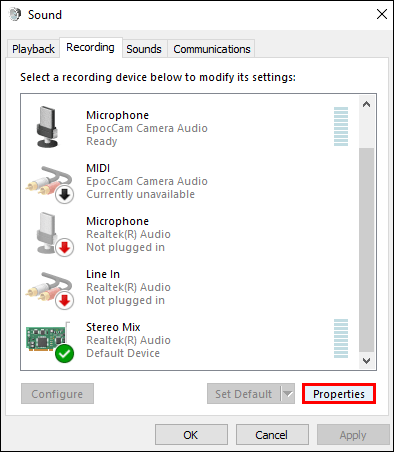Switch to the Sounds tab

coord(144,49)
